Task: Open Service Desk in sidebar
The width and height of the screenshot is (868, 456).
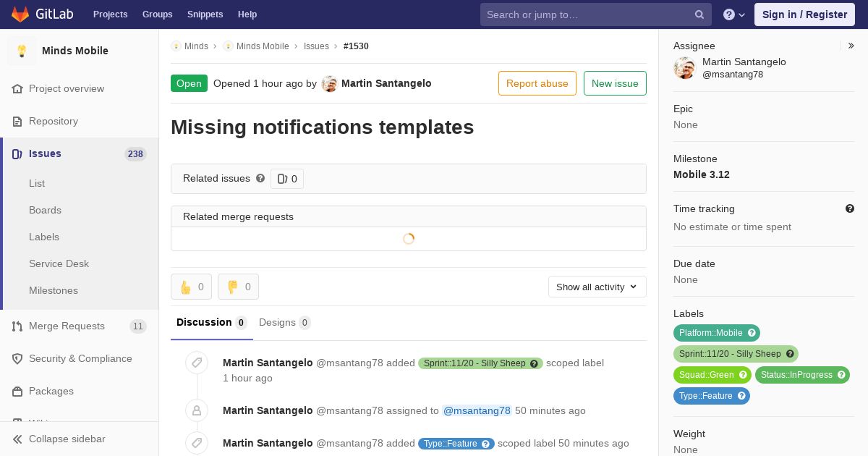Action: tap(59, 263)
